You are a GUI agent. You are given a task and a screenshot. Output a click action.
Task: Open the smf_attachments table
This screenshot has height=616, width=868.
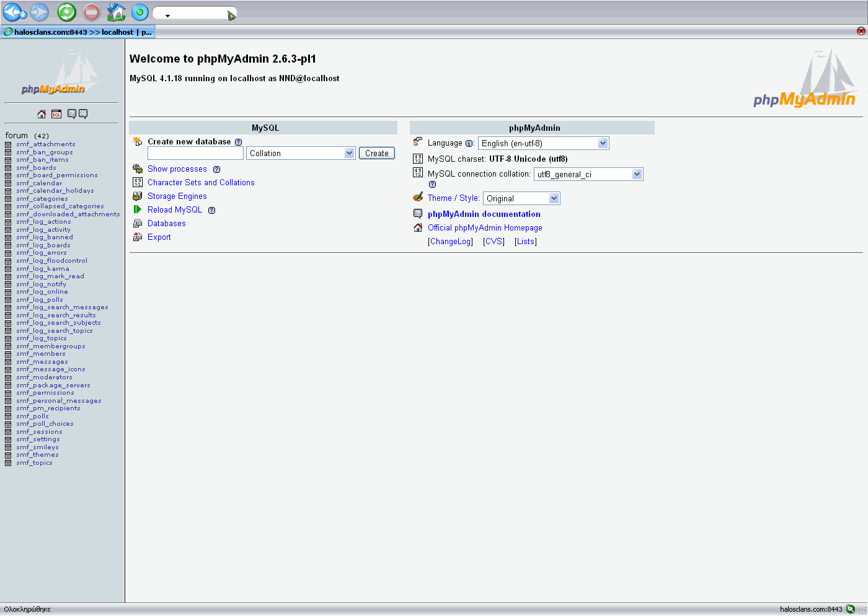coord(46,144)
